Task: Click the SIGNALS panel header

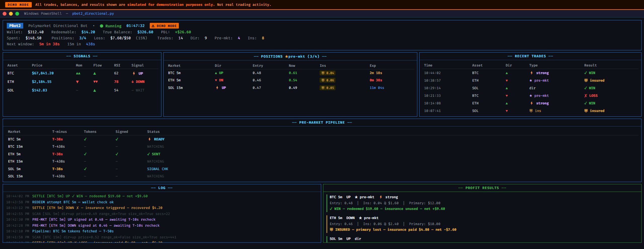Action: tap(82, 56)
